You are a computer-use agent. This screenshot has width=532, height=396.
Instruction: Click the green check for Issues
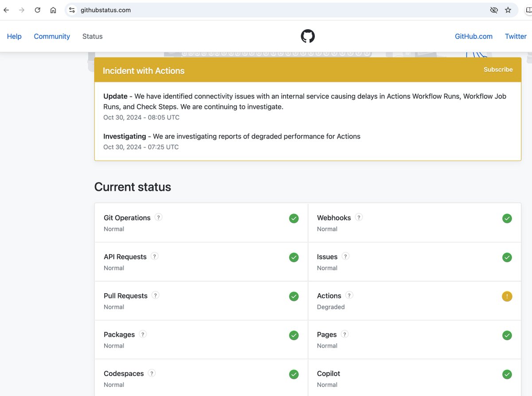click(507, 257)
